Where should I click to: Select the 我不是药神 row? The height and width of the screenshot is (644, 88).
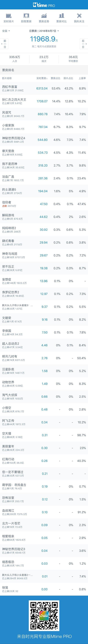[44, 166]
